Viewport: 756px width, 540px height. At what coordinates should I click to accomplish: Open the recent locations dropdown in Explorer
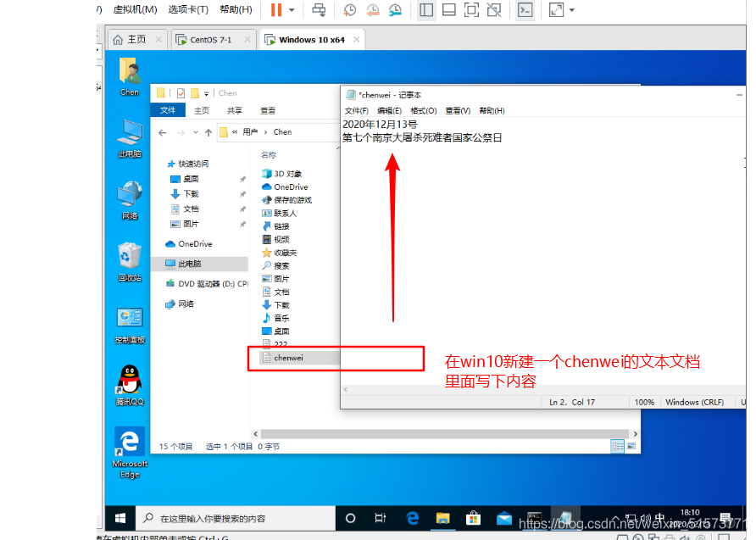tap(195, 132)
